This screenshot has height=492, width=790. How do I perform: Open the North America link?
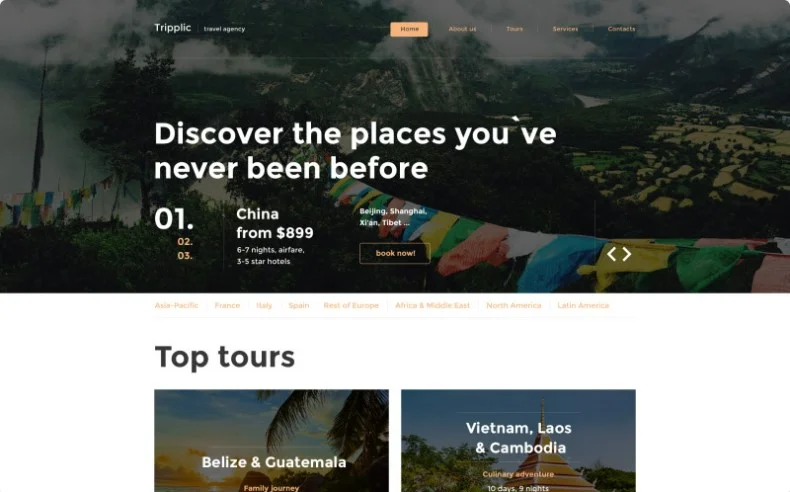pyautogui.click(x=513, y=305)
